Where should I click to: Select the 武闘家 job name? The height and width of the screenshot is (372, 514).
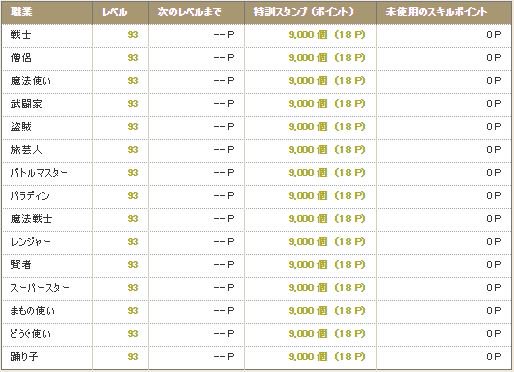(26, 104)
